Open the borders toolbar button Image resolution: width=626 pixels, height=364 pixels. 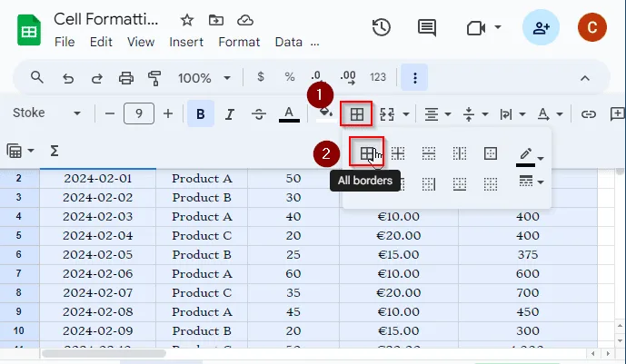pos(356,114)
